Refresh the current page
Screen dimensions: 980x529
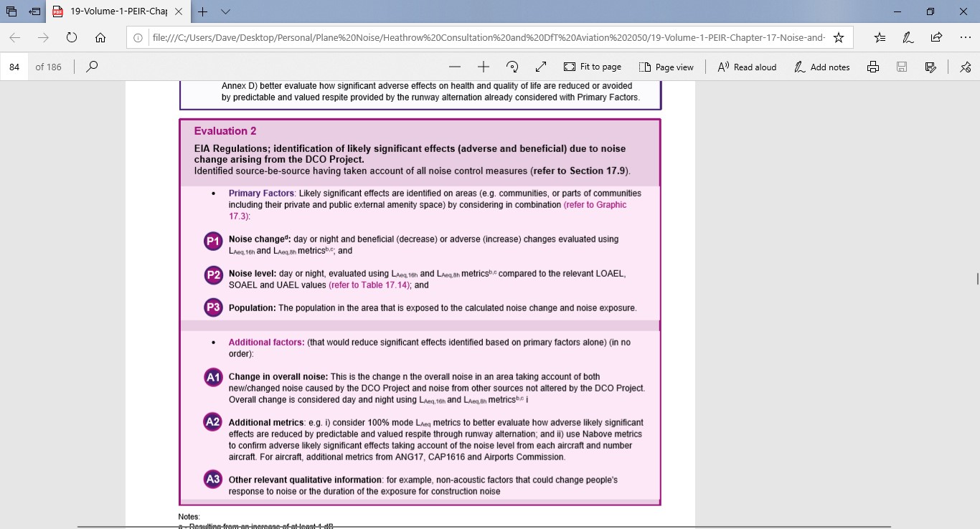tap(72, 37)
